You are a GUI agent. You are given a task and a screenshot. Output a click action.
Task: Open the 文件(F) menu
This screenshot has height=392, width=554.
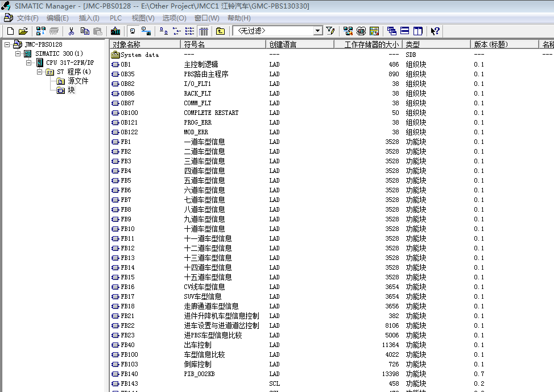point(27,18)
